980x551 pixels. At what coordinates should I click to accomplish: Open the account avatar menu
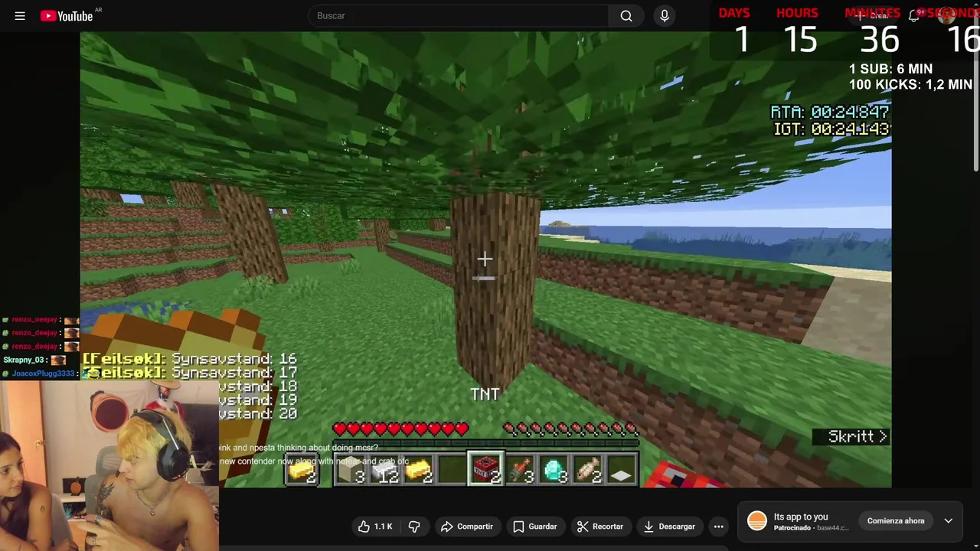pos(947,15)
